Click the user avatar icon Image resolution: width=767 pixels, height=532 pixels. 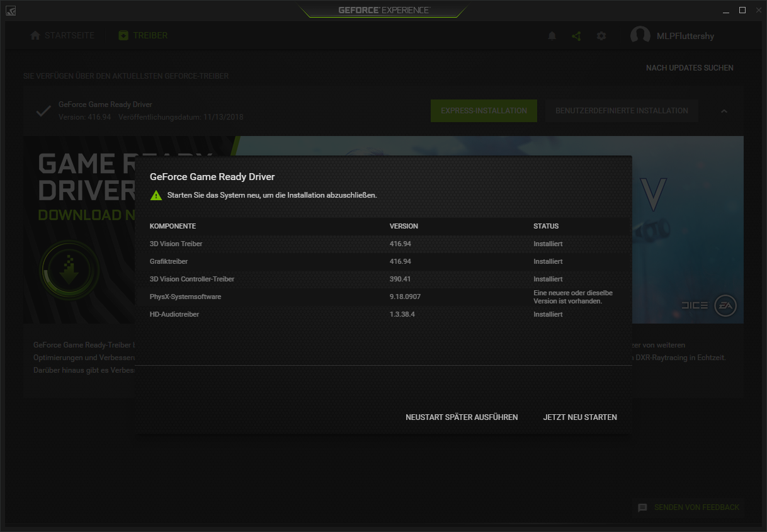click(x=640, y=36)
